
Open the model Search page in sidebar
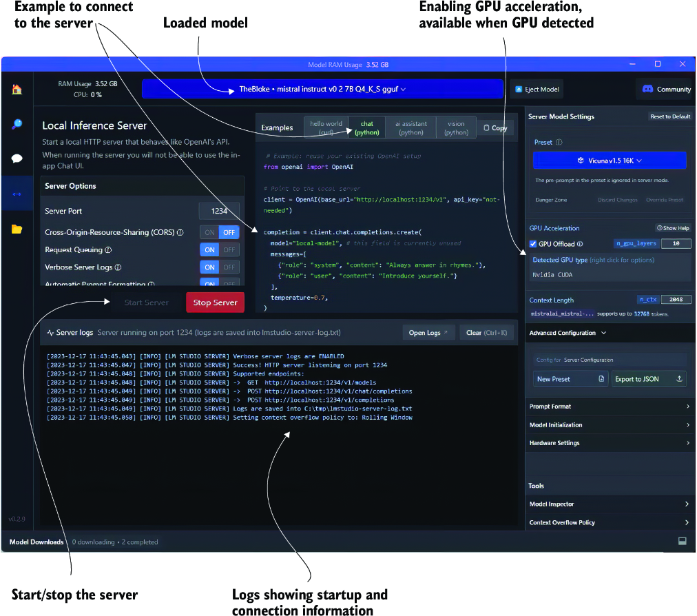(x=17, y=124)
